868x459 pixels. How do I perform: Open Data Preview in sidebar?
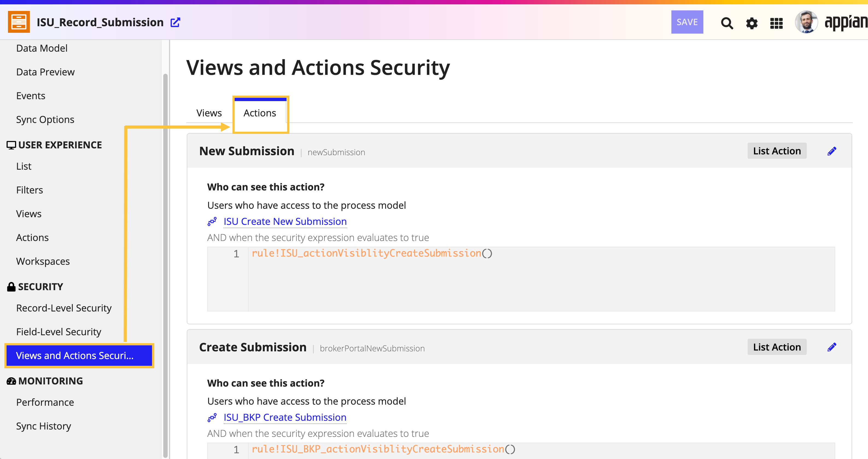point(45,72)
